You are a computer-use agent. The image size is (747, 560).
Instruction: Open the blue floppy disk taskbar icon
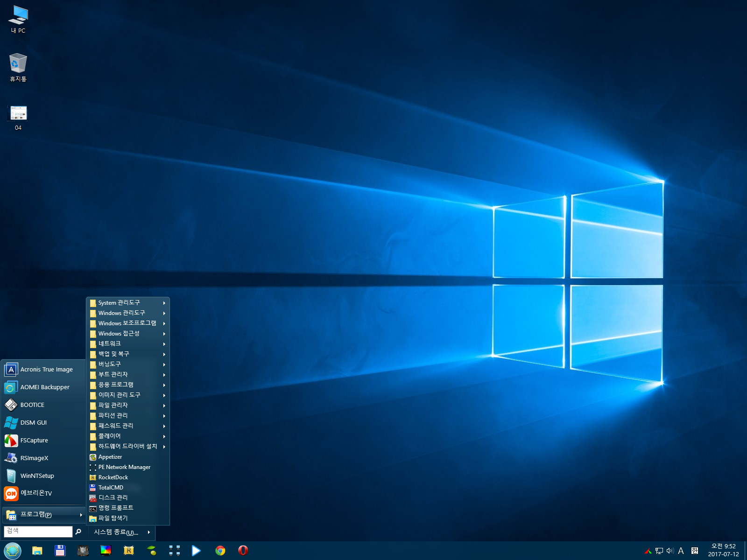60,551
